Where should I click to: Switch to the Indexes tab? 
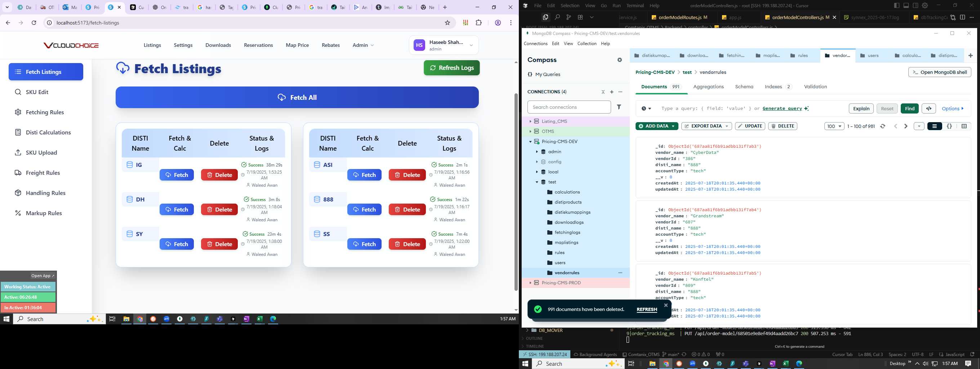pos(778,87)
